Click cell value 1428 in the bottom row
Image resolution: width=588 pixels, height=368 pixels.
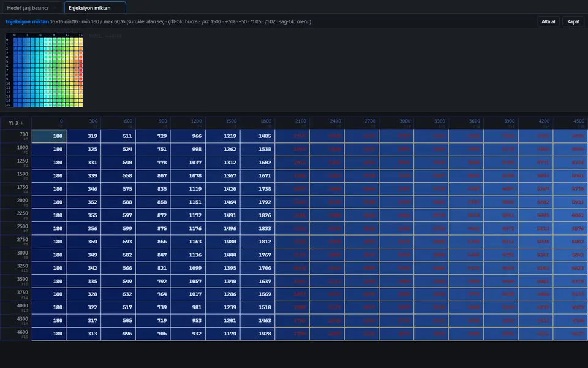(x=257, y=334)
